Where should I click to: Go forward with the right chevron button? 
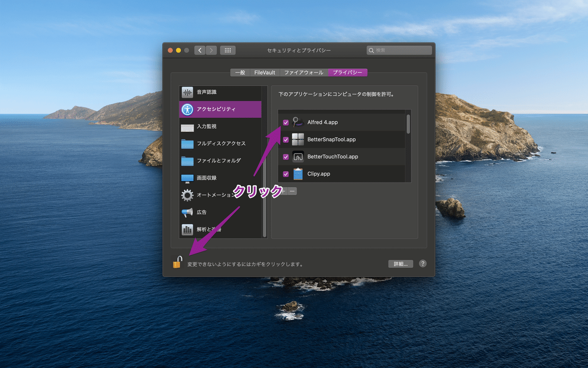[211, 50]
